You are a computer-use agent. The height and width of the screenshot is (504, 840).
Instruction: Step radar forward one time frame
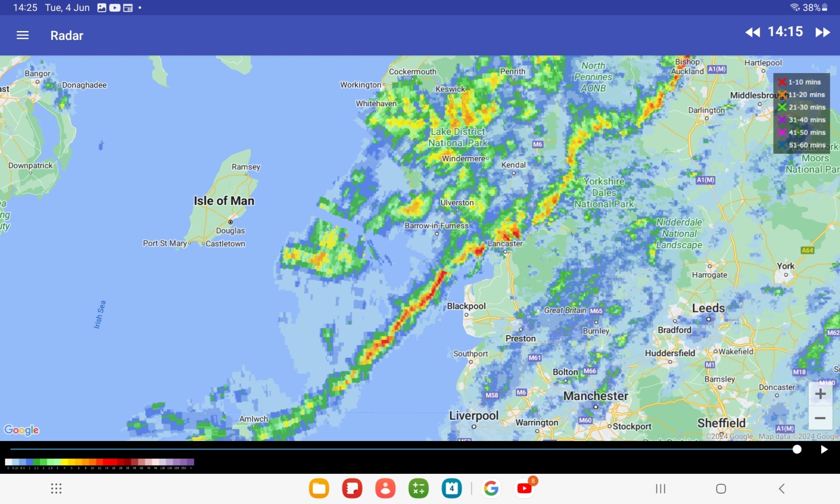click(822, 32)
